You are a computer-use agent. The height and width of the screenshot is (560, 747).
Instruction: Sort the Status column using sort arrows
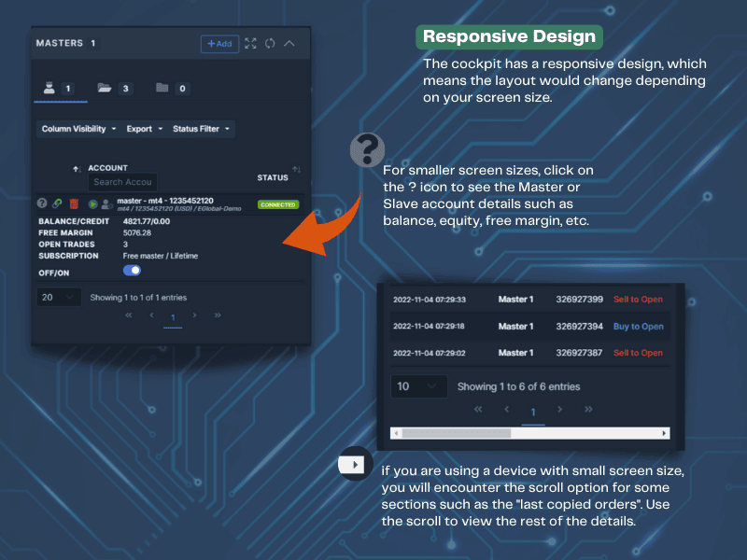(x=296, y=170)
